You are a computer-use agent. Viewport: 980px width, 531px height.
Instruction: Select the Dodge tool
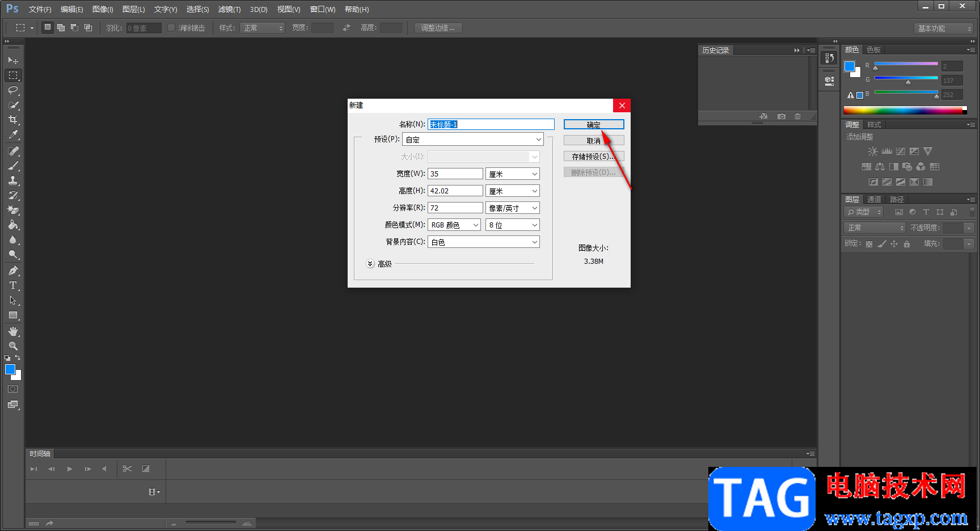[13, 254]
